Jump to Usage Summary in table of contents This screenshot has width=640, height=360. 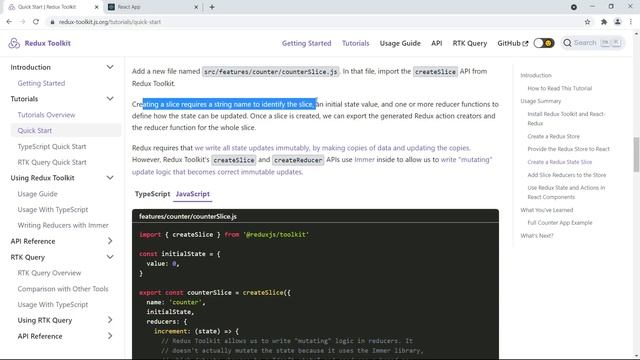(x=541, y=101)
